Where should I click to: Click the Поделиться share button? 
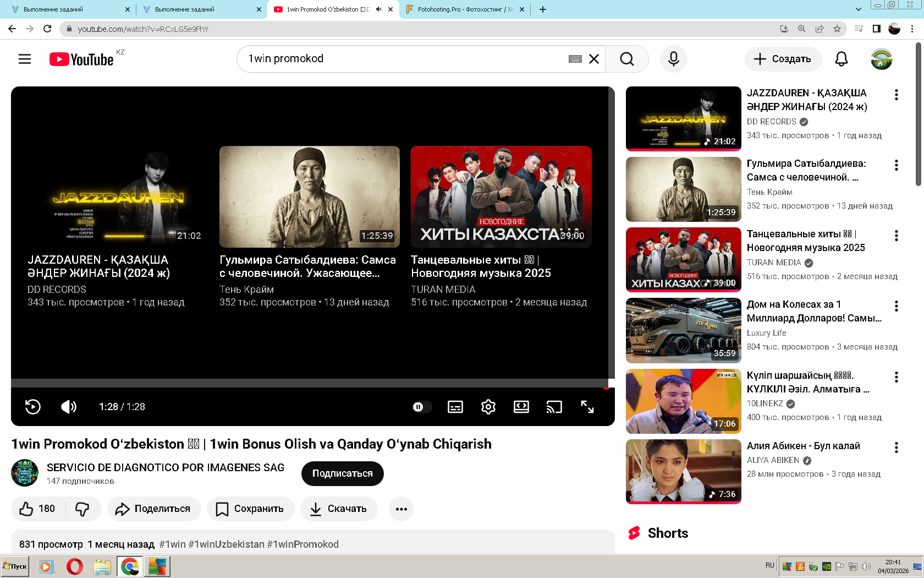pos(154,509)
